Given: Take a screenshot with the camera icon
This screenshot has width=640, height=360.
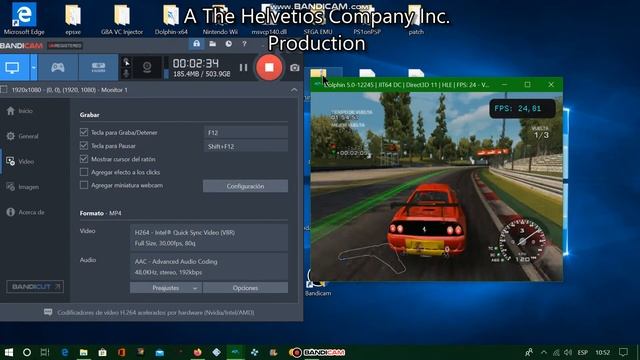Looking at the screenshot, I should [x=294, y=68].
